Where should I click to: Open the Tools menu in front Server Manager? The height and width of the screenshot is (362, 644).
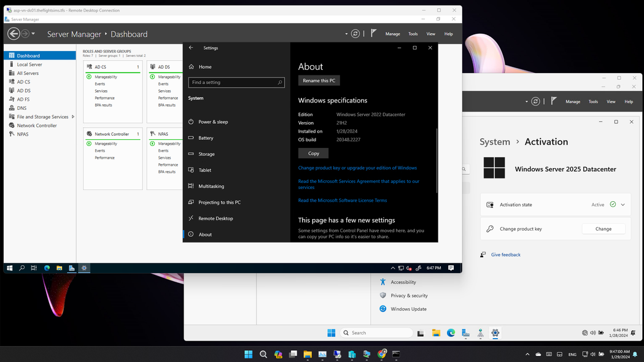click(x=413, y=34)
